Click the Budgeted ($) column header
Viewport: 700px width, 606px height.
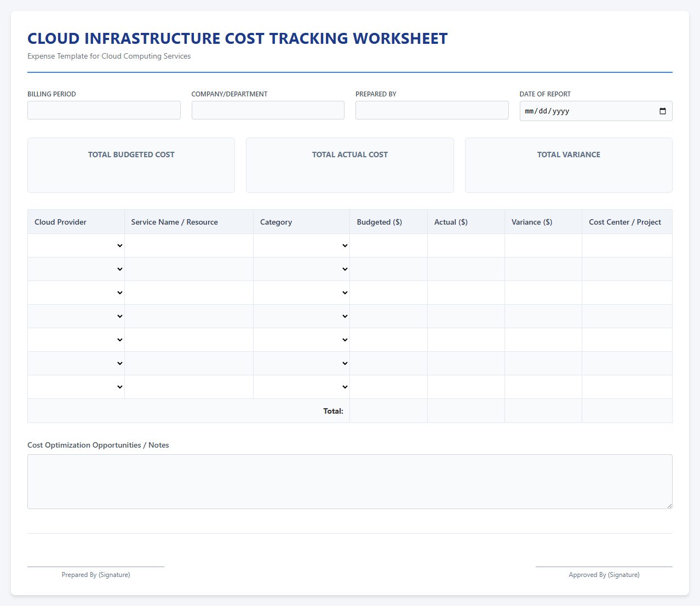(x=388, y=222)
